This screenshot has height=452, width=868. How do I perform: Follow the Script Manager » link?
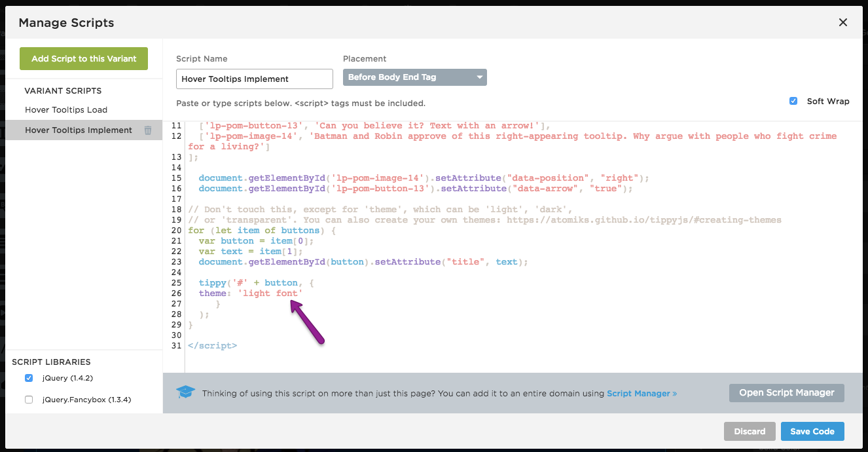click(642, 394)
